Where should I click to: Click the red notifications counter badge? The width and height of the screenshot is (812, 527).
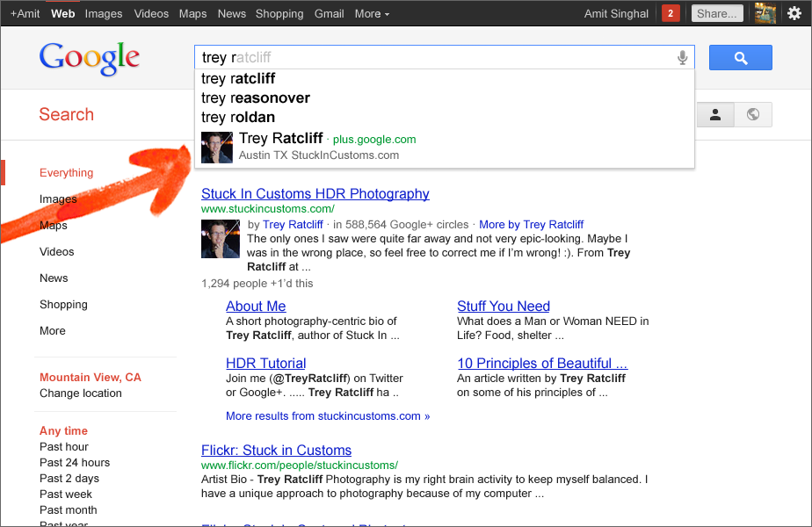pos(671,13)
